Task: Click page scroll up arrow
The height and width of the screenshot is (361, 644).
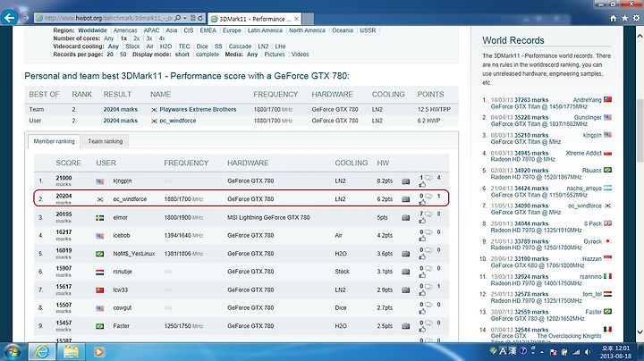Action: (640, 36)
